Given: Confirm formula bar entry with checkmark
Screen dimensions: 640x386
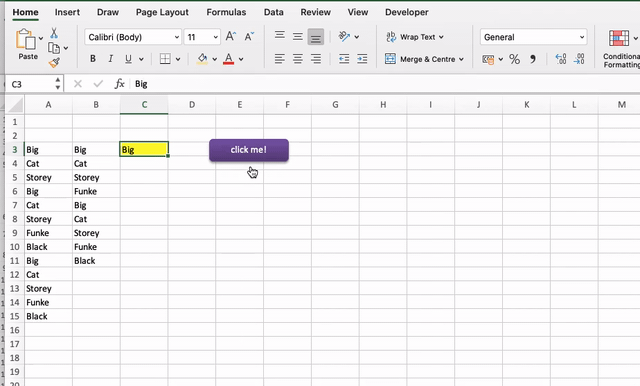Looking at the screenshot, I should tap(98, 84).
